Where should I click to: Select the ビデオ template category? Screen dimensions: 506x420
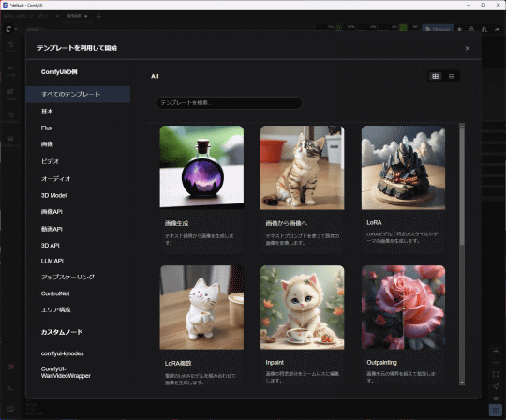50,161
